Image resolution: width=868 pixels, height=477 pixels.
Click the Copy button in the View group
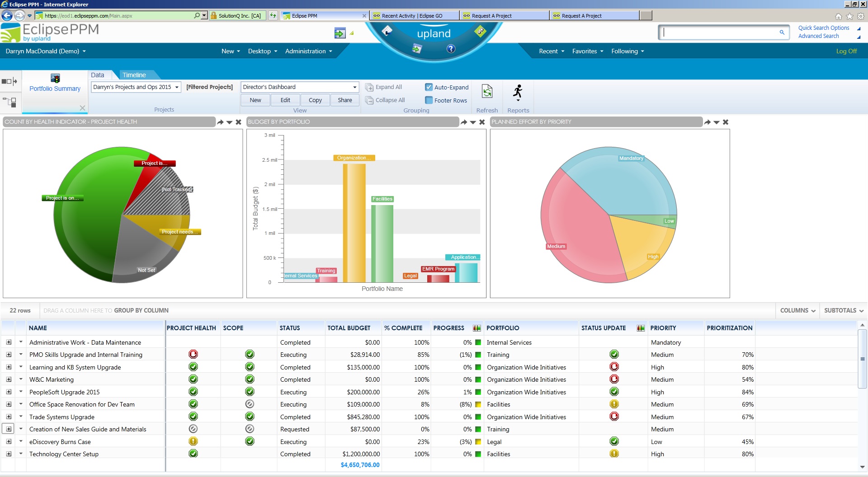(x=315, y=100)
